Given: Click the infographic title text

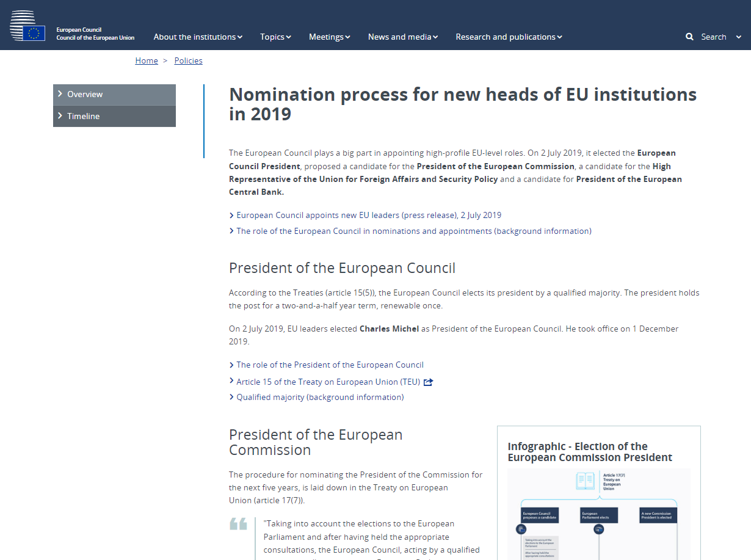Looking at the screenshot, I should point(590,452).
